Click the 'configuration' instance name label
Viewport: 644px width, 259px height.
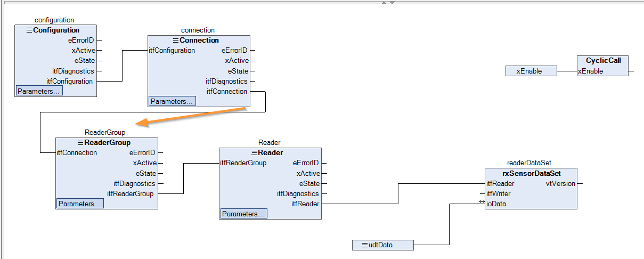[x=54, y=20]
